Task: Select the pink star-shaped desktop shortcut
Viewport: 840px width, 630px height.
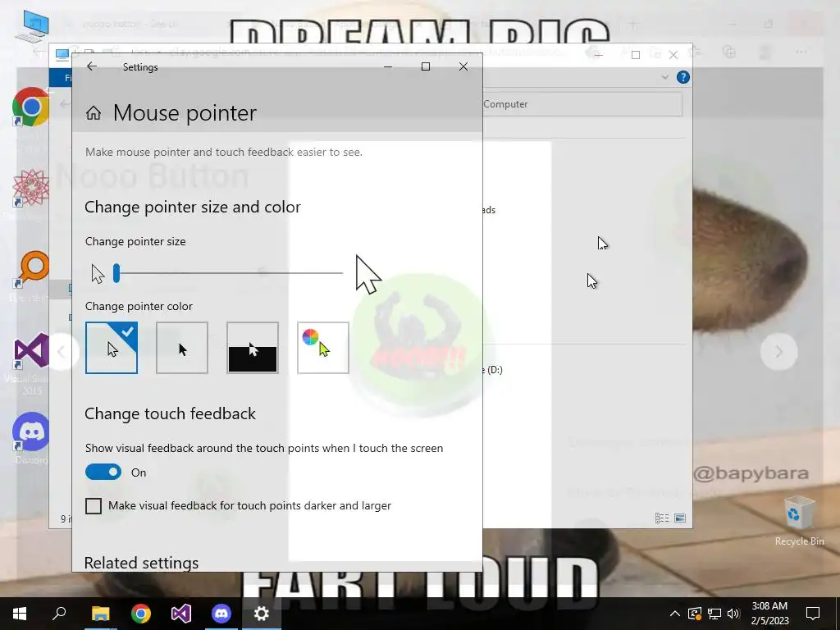Action: (30, 188)
